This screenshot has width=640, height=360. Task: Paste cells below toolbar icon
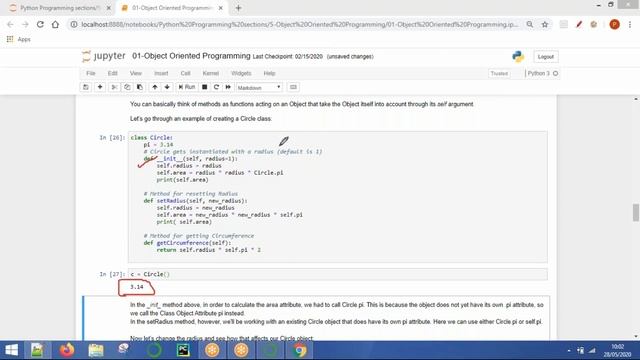pos(140,87)
